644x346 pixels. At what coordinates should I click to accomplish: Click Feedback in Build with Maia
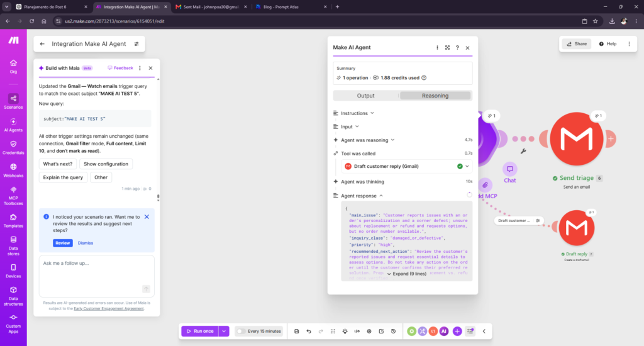pos(120,68)
